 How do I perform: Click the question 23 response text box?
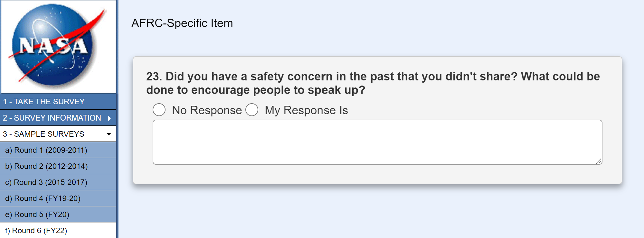[x=377, y=142]
